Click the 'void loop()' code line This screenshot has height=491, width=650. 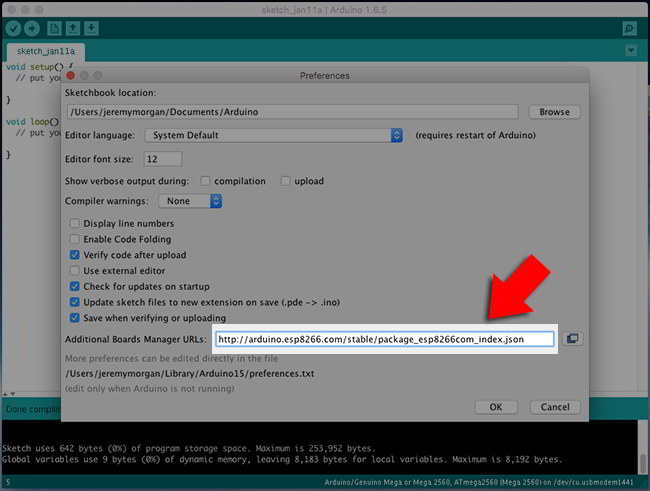tap(33, 122)
